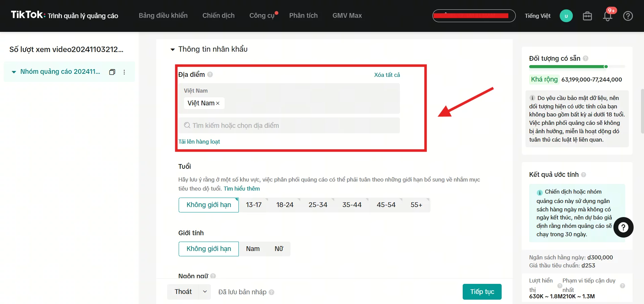Show the Lượt hiển thị info icon
Viewport: 644px width, 304px height.
[x=560, y=286]
